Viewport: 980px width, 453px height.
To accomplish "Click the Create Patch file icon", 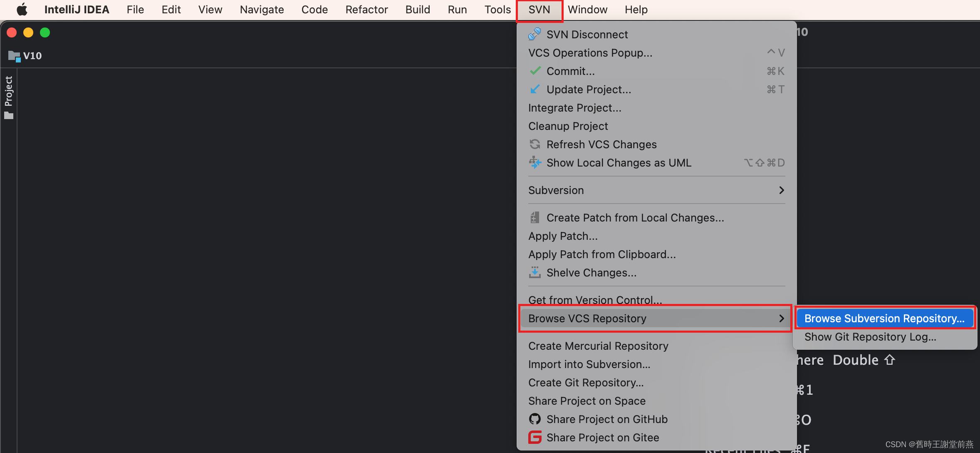I will pyautogui.click(x=535, y=217).
